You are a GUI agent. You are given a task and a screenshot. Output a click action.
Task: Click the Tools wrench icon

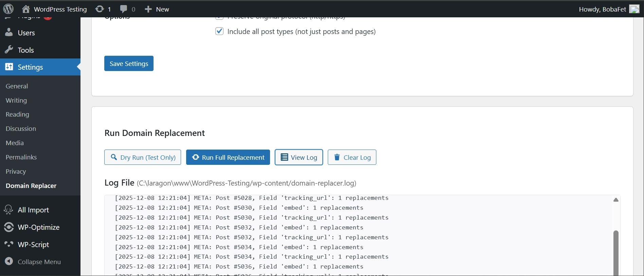pos(9,50)
